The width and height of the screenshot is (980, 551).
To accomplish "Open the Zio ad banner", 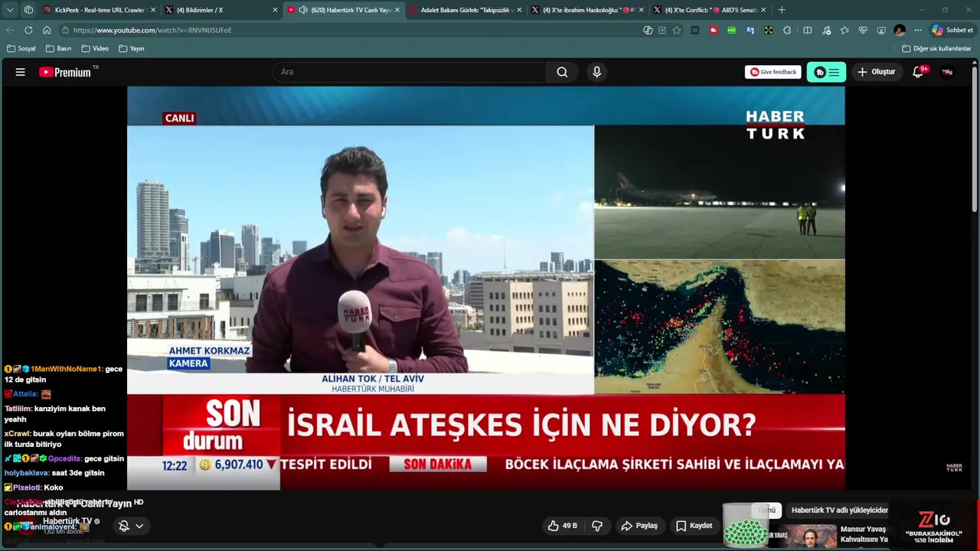I will pyautogui.click(x=934, y=527).
